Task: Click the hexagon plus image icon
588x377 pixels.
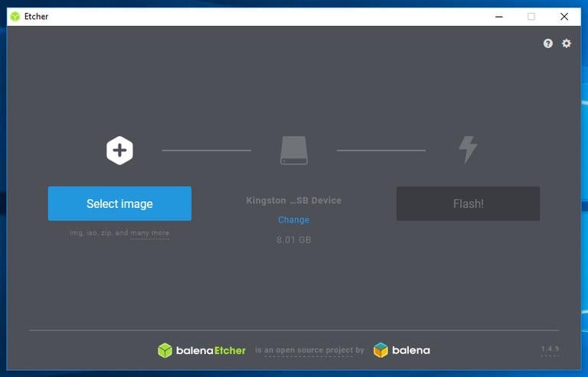Action: [119, 151]
